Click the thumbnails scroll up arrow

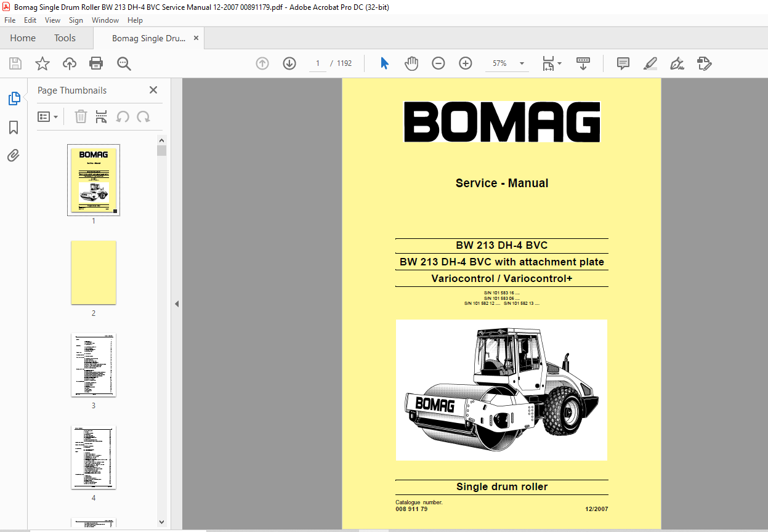pyautogui.click(x=161, y=140)
